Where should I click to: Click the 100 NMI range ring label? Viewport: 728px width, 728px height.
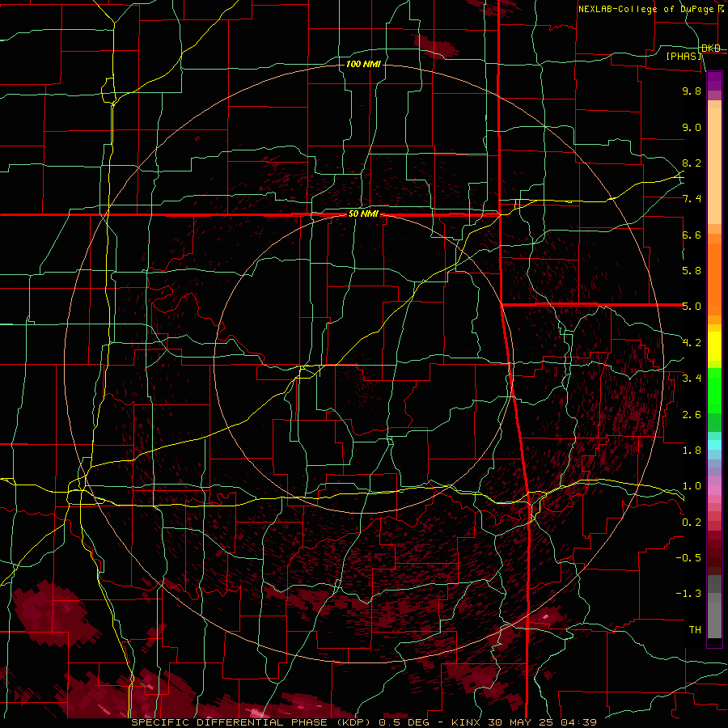tap(363, 64)
